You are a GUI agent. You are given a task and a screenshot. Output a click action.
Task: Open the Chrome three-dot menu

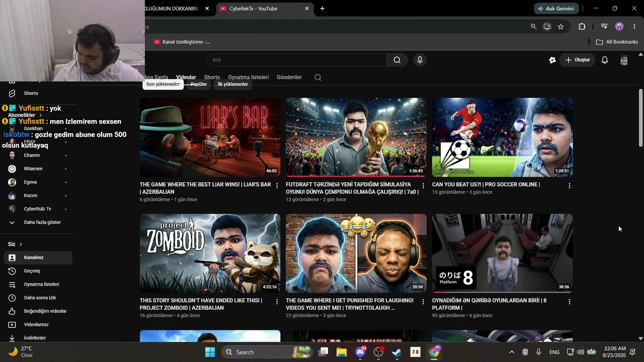click(634, 27)
